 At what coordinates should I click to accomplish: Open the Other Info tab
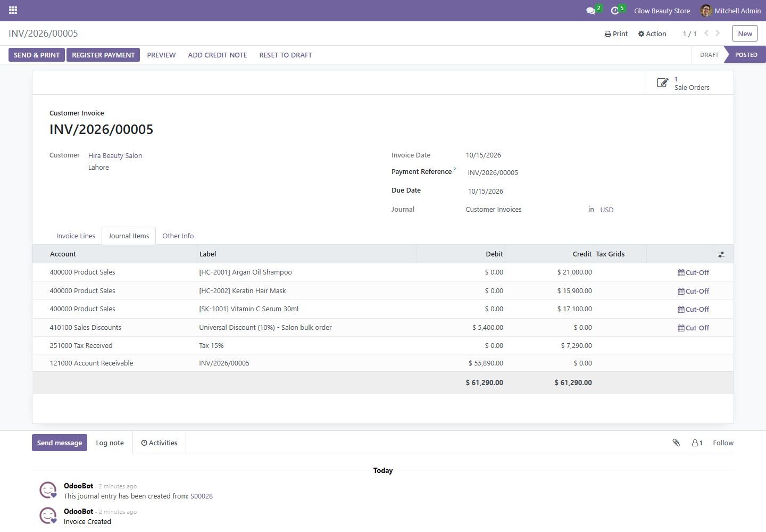point(178,236)
